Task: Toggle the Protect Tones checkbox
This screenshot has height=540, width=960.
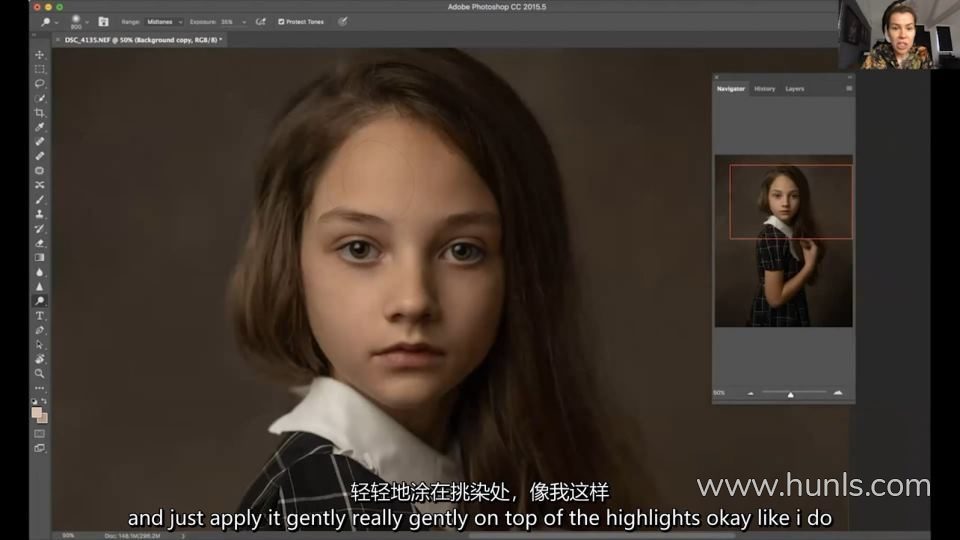Action: [281, 22]
